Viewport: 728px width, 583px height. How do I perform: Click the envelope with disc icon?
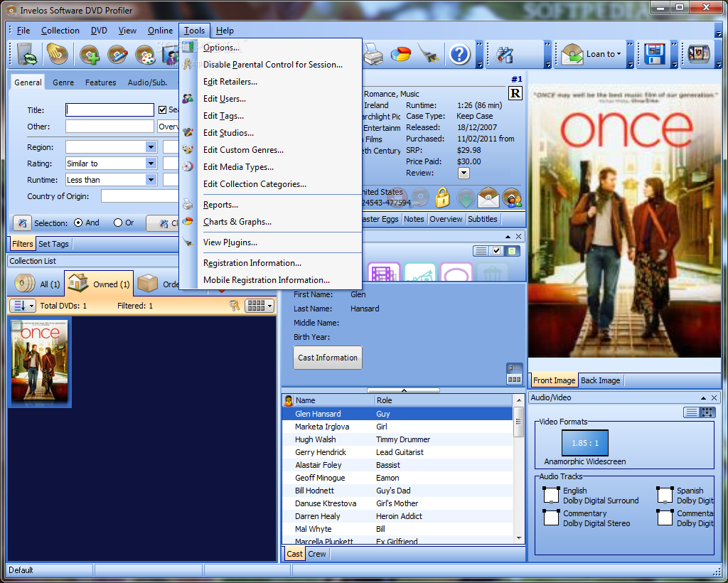(488, 198)
